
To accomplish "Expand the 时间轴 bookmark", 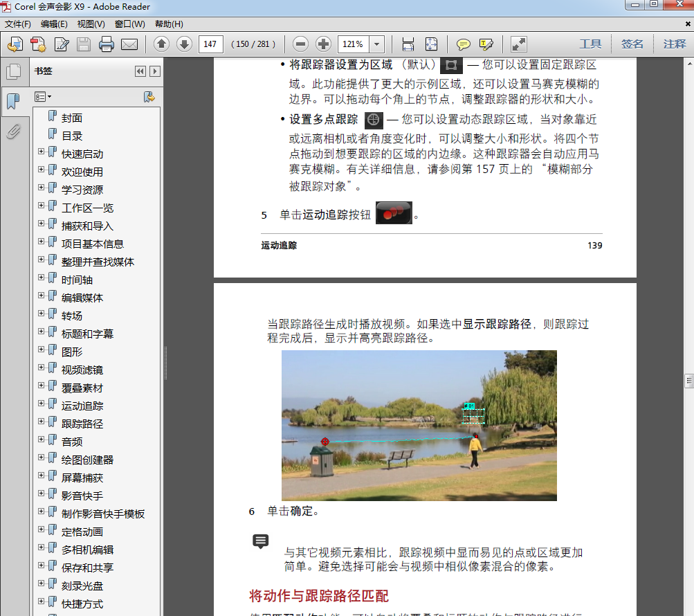I will [41, 278].
